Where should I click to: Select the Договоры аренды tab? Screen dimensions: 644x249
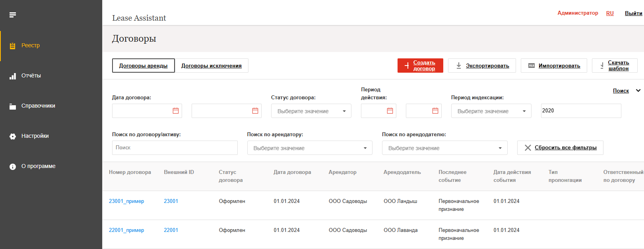[x=143, y=66]
